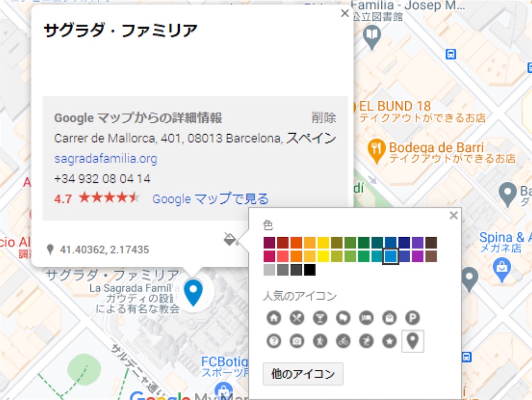Pick the light gray swatch
532x400 pixels.
pos(270,270)
